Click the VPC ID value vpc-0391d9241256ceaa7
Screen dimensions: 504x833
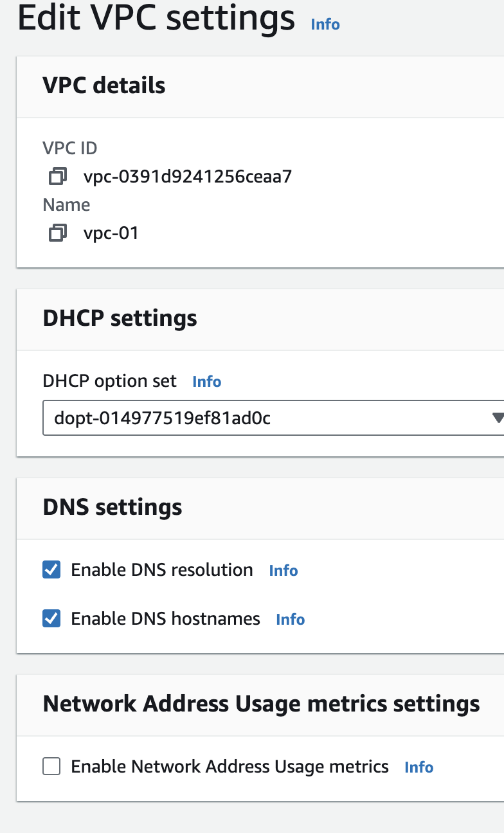[x=188, y=176]
